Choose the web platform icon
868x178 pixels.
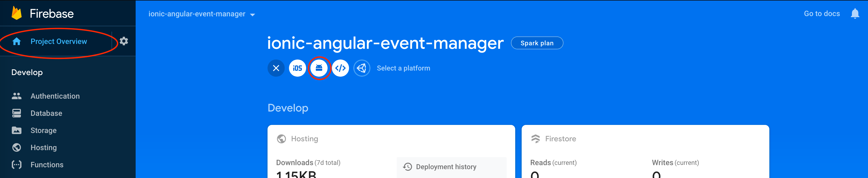pos(340,68)
